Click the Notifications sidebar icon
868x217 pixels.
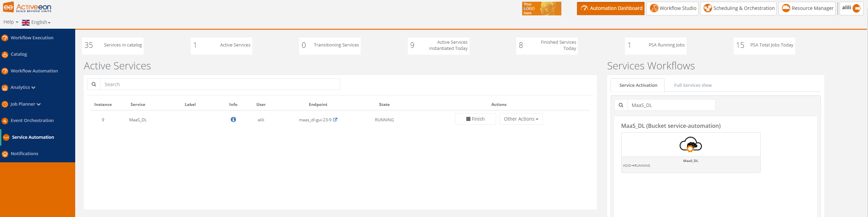point(5,154)
